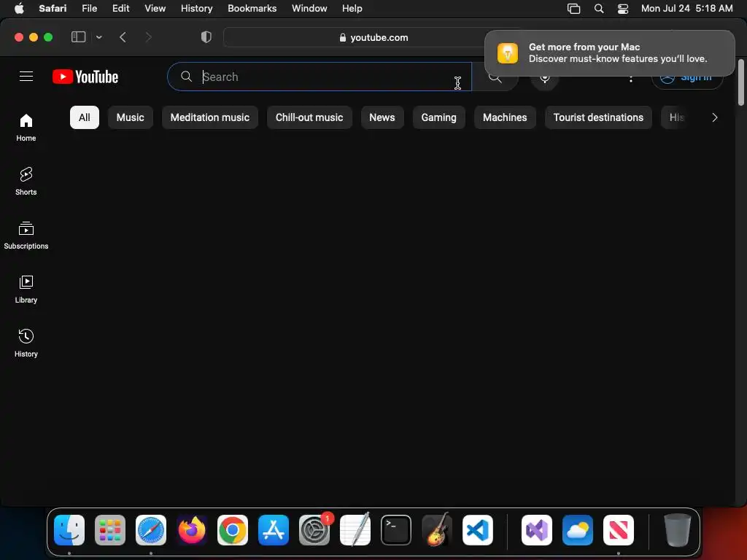Show more filter chips with right chevron
Viewport: 747px width, 560px height.
(714, 117)
